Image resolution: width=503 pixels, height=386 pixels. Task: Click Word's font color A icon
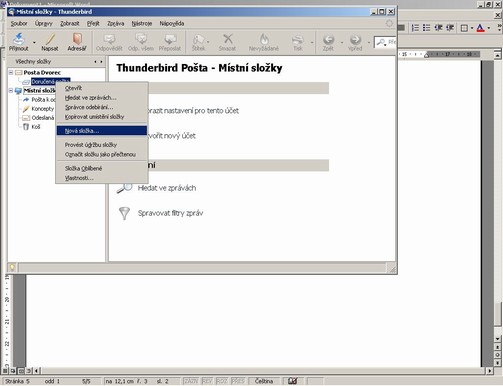480,28
